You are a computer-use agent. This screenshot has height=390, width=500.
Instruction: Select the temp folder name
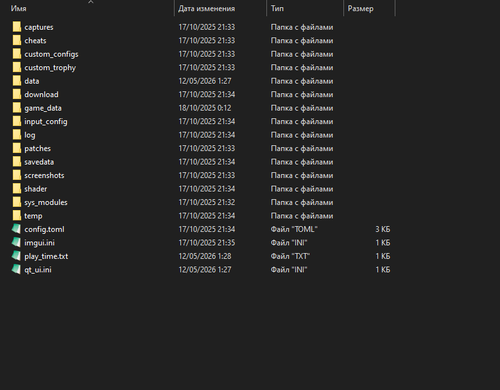(33, 216)
